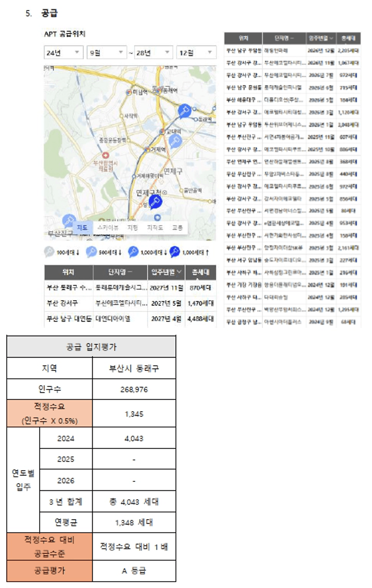This screenshot has height=588, width=372.
Task: Click the key marker near 동래역 on map
Action: [184, 111]
